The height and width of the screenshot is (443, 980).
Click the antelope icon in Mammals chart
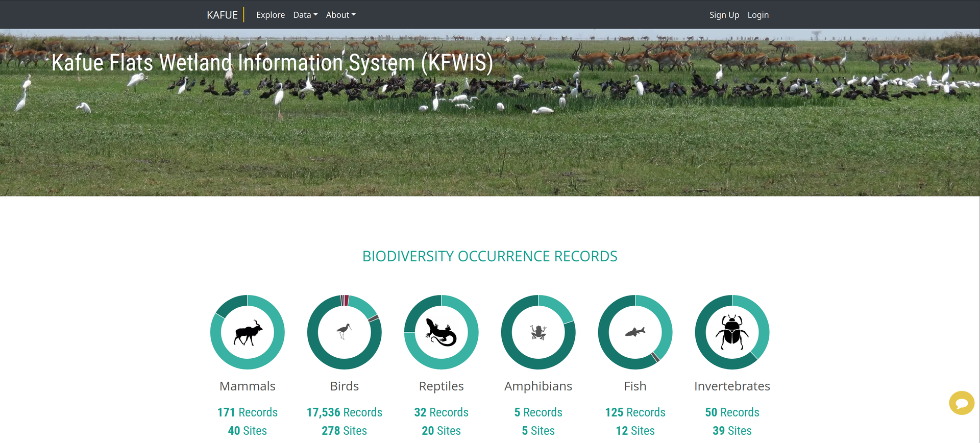point(248,333)
